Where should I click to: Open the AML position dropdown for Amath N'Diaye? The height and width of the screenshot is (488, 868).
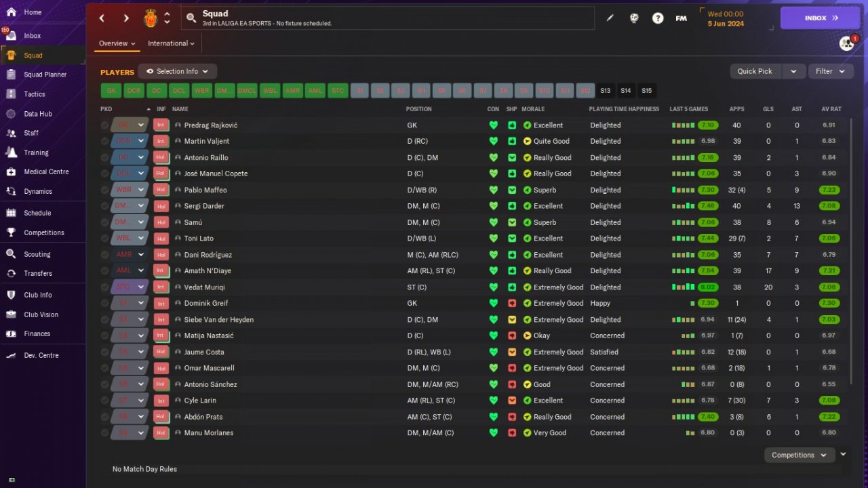click(x=130, y=271)
